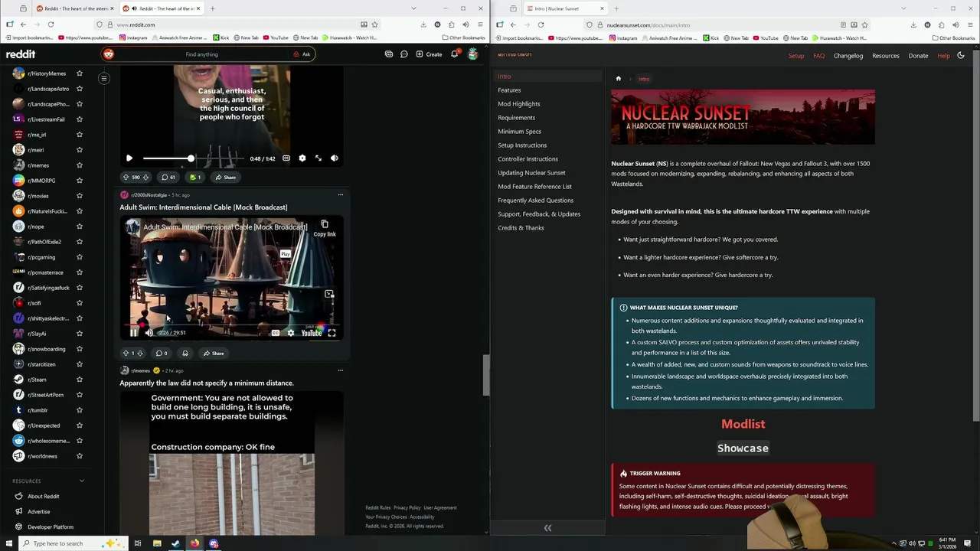Toggle favorite star for r/Unexpected
This screenshot has height=551, width=980.
click(79, 425)
